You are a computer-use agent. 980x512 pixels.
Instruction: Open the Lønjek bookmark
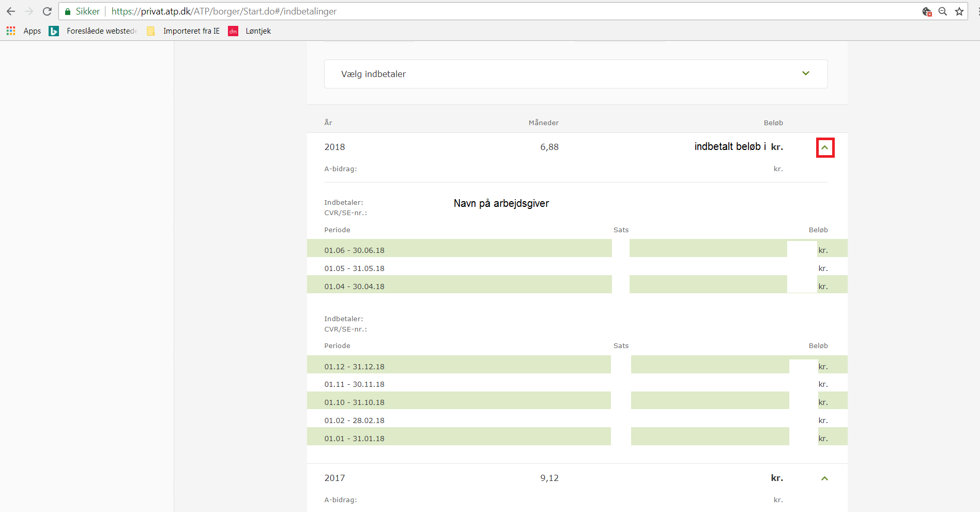(258, 31)
